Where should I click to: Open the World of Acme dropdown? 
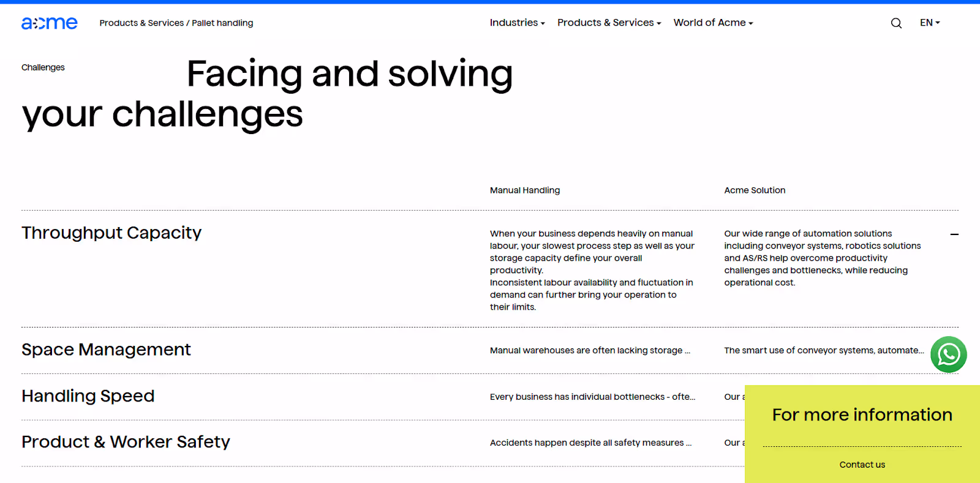click(712, 23)
